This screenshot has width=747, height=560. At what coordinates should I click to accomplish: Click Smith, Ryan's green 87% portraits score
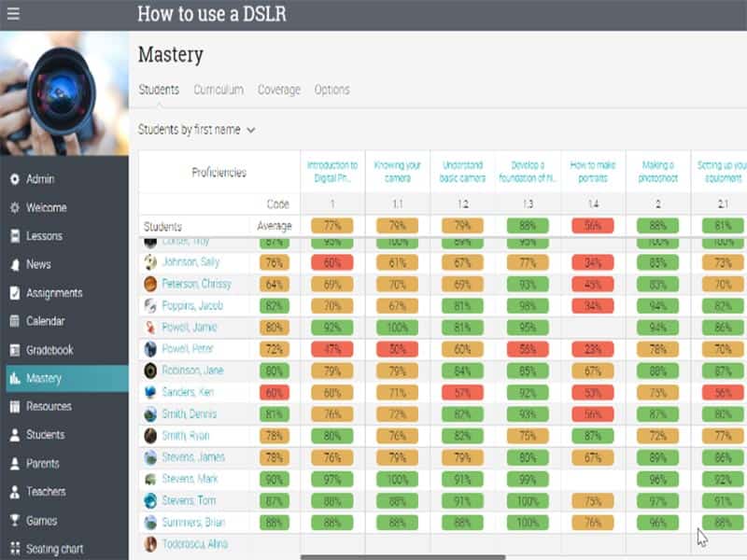593,436
